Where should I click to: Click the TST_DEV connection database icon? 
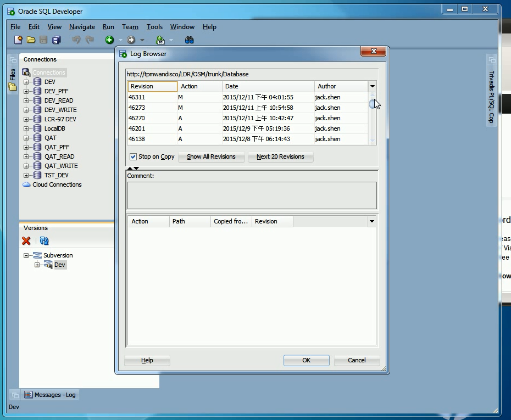tap(37, 175)
